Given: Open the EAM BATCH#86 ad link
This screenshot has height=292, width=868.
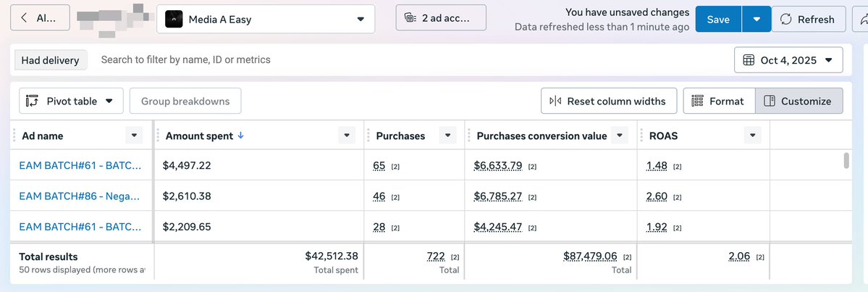Looking at the screenshot, I should click(80, 196).
